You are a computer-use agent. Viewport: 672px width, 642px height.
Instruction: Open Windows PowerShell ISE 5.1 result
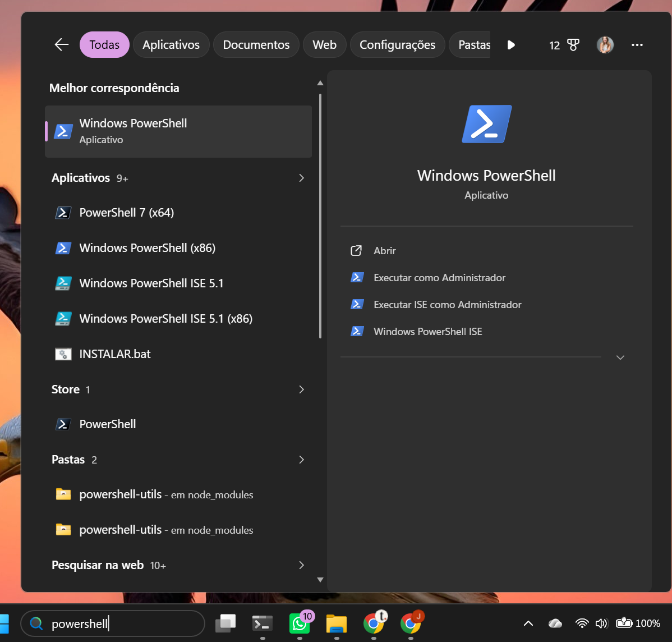click(178, 283)
